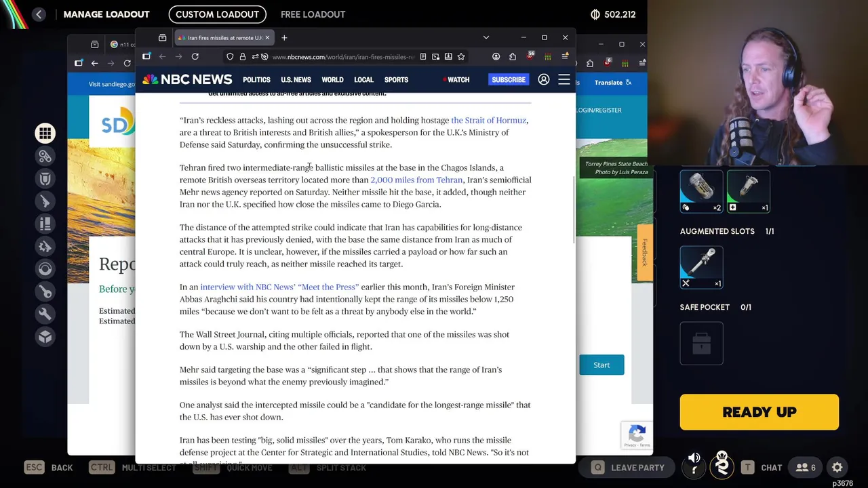Click the padlock site security icon
This screenshot has width=868, height=488.
point(241,57)
